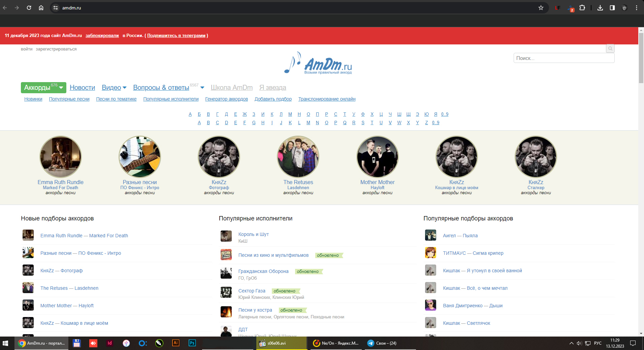
Task: Go to Новинки submenu link
Action: click(x=33, y=99)
